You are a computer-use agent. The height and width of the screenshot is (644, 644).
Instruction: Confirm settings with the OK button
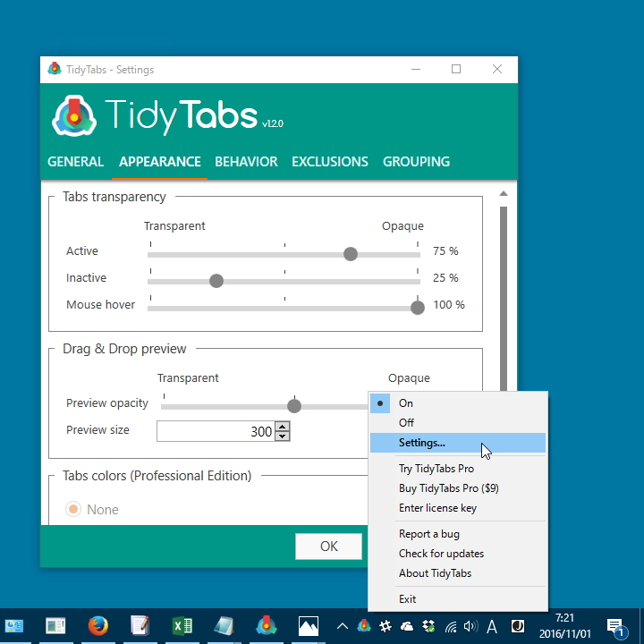pyautogui.click(x=328, y=547)
